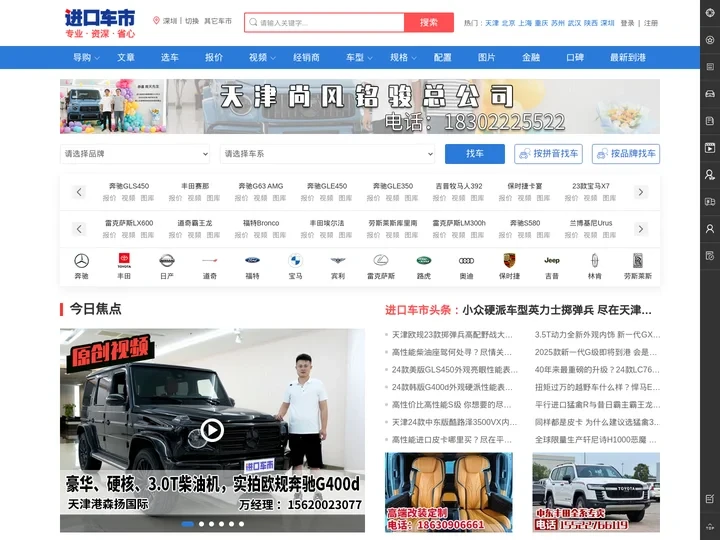This screenshot has width=720, height=540.
Task: Select the last carousel dot indicator
Action: pos(242,524)
